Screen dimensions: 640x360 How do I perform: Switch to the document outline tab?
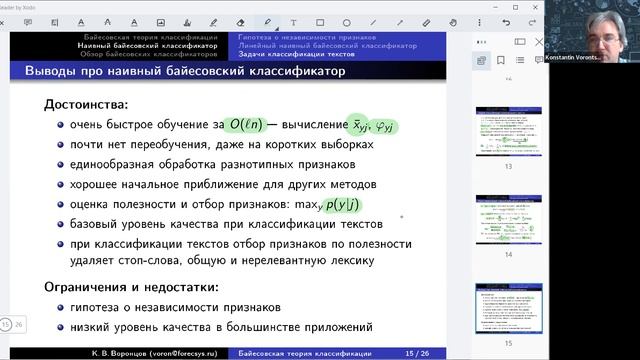[x=520, y=60]
